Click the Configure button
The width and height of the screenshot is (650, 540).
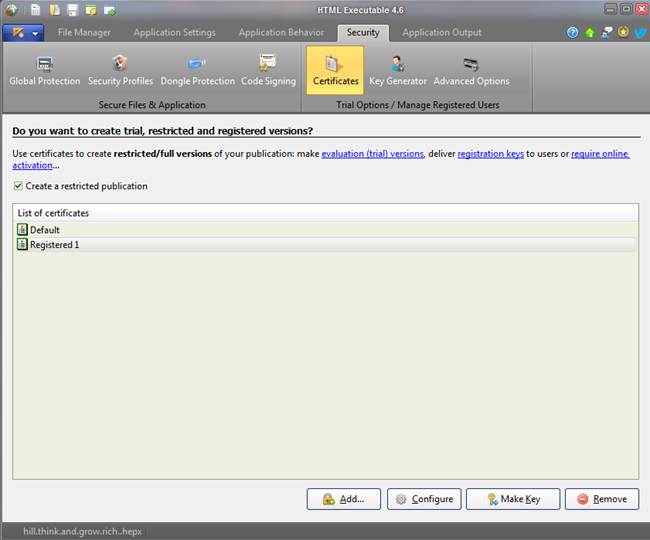[424, 499]
